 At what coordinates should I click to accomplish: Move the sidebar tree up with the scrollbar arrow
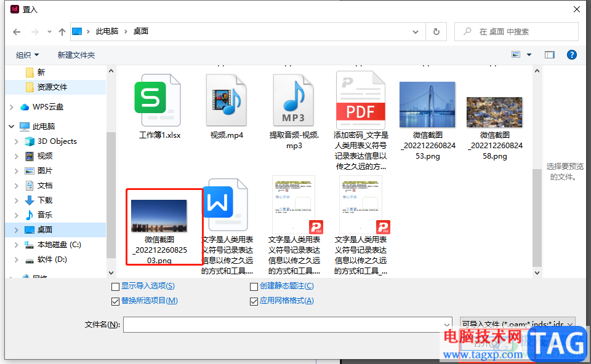click(111, 71)
